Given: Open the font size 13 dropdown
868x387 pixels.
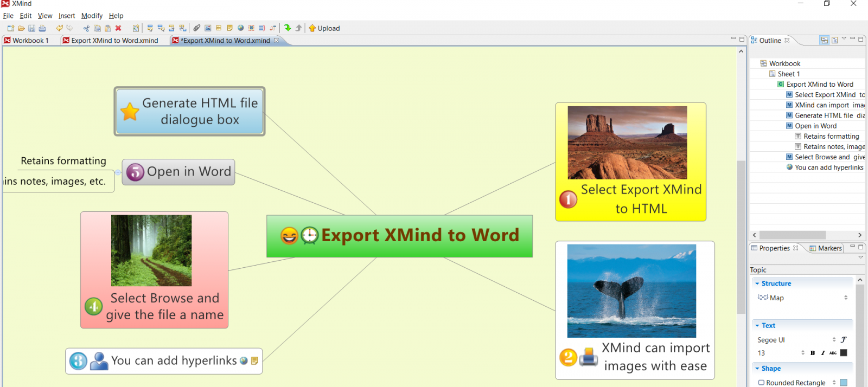Looking at the screenshot, I should (803, 353).
